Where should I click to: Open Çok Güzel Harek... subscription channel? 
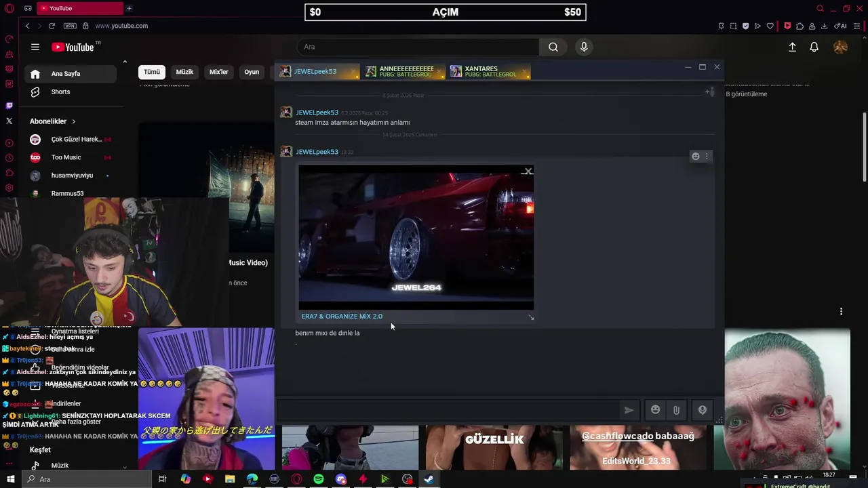coord(71,139)
